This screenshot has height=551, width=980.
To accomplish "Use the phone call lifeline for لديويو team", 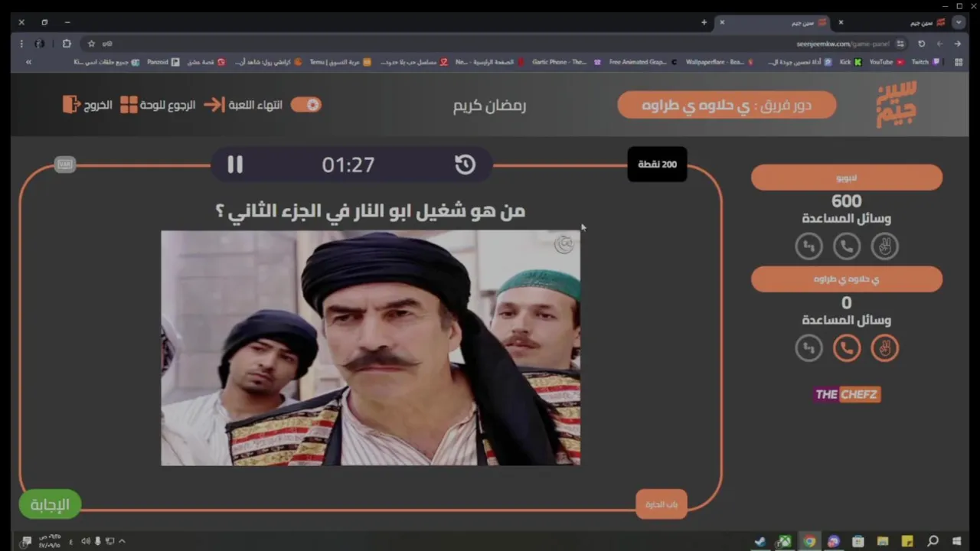I will click(846, 246).
